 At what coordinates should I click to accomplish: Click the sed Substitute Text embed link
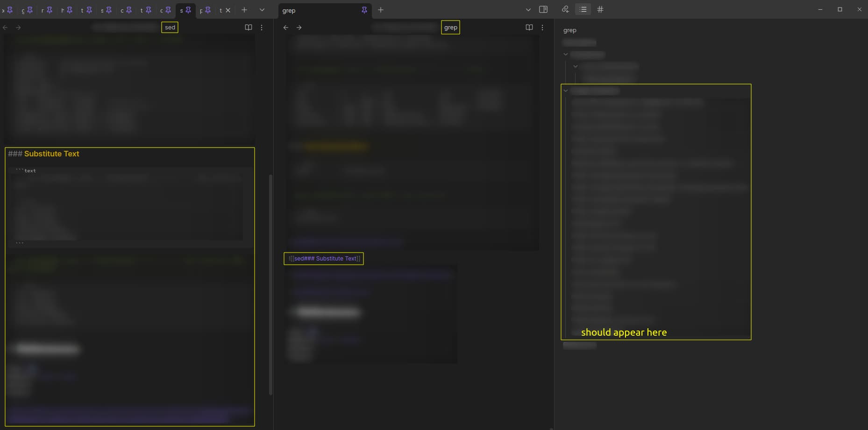coord(324,259)
